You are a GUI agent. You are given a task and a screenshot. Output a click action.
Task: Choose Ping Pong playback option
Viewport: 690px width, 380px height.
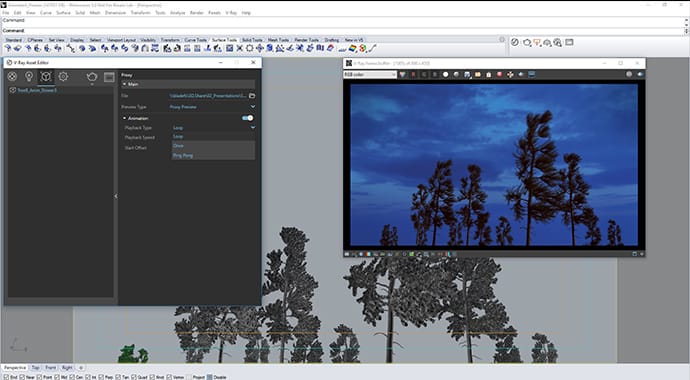point(183,155)
